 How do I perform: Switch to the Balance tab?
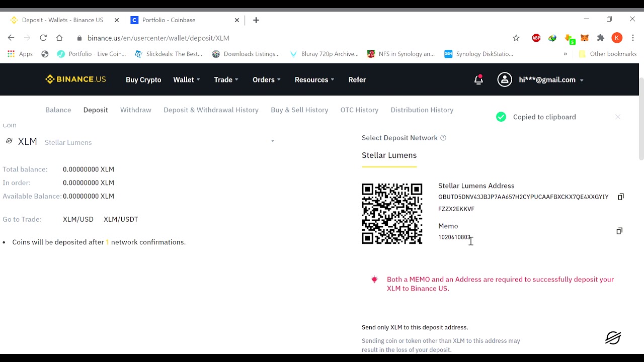click(58, 110)
